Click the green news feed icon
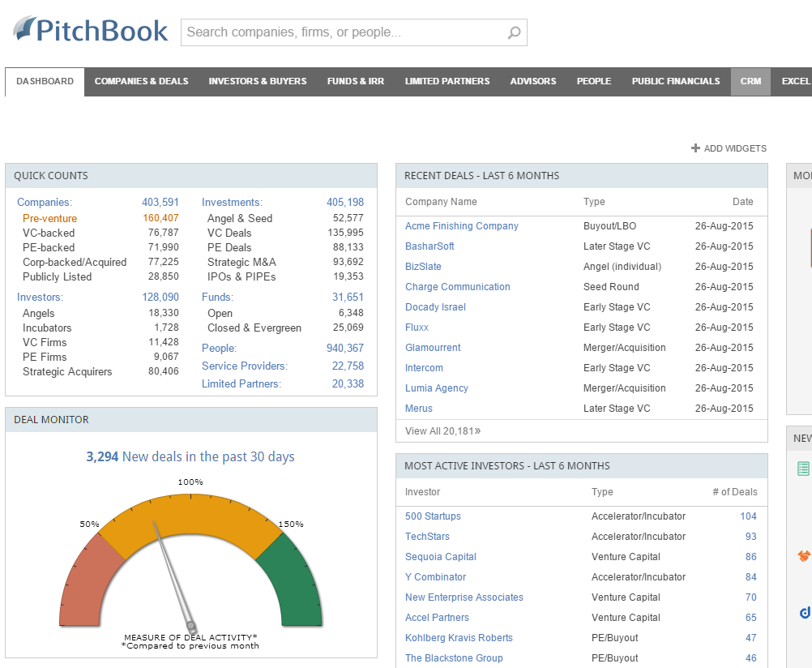Screen dimensions: 812x668 [x=803, y=468]
